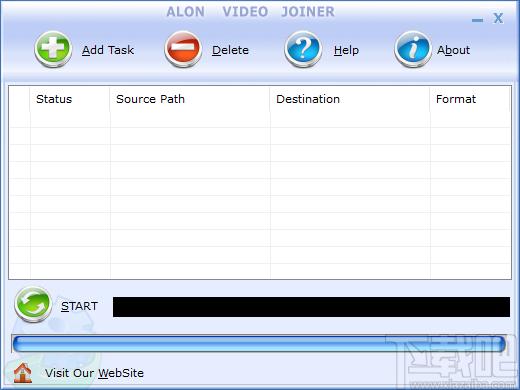Viewport: 520px width, 390px height.
Task: Click the START text label
Action: (79, 306)
